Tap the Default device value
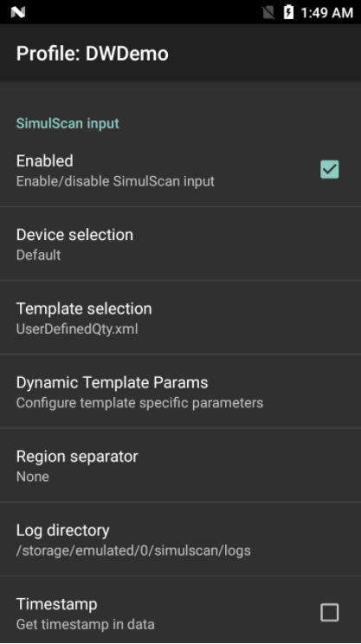 click(x=39, y=255)
